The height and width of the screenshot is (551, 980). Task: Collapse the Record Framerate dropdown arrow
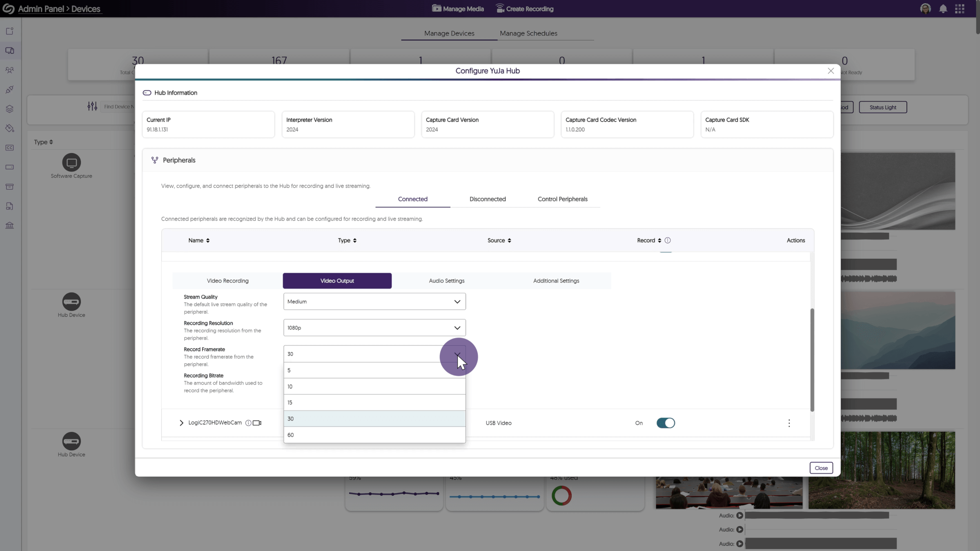(x=457, y=354)
